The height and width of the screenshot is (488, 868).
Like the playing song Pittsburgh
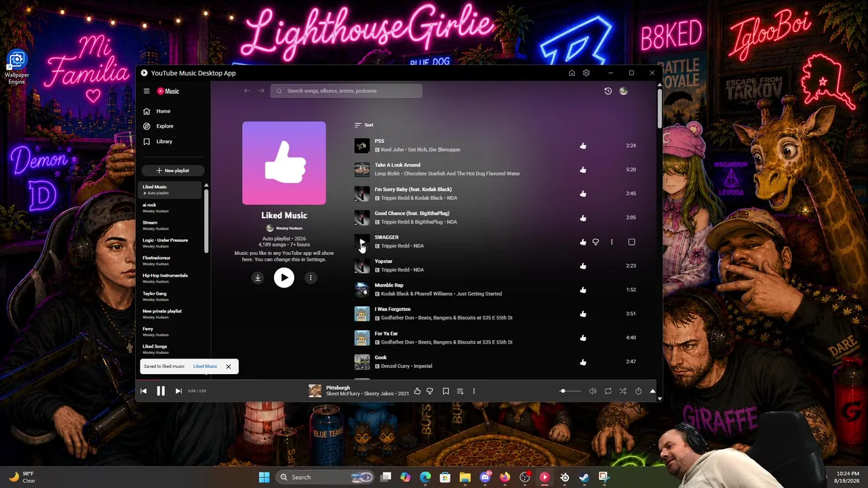pos(417,391)
